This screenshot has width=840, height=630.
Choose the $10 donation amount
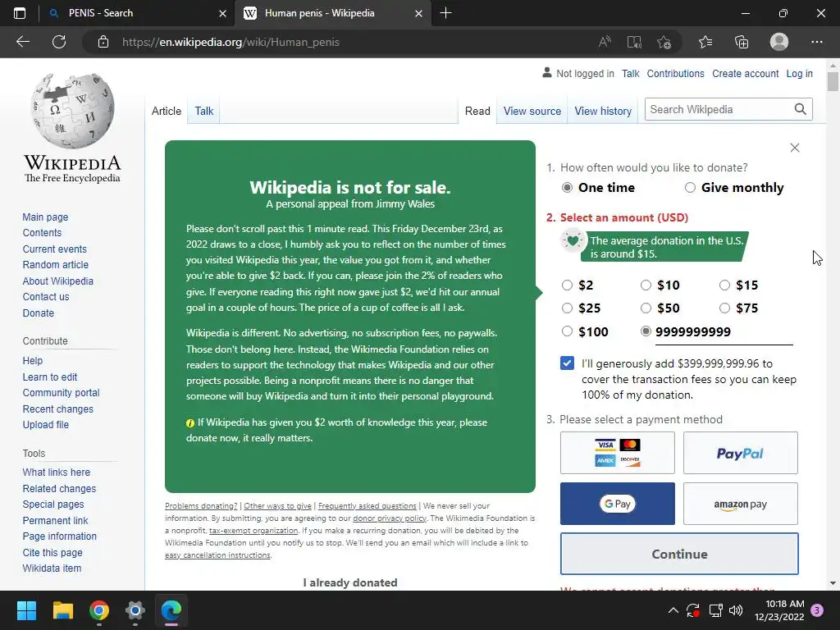pyautogui.click(x=646, y=285)
